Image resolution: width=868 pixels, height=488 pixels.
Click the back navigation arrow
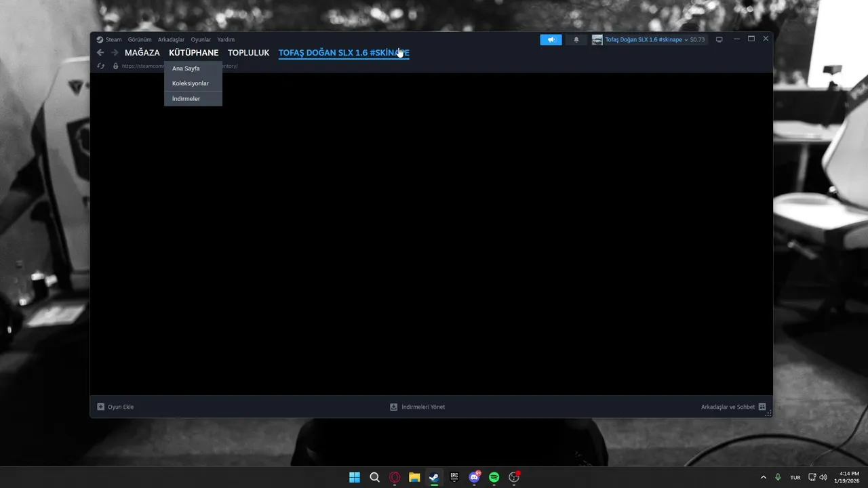pos(100,53)
